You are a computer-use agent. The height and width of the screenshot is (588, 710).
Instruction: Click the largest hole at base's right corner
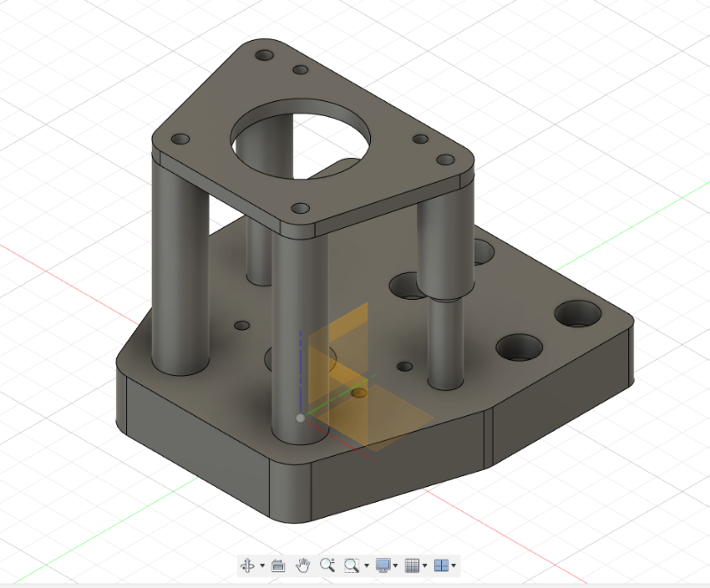(x=578, y=313)
